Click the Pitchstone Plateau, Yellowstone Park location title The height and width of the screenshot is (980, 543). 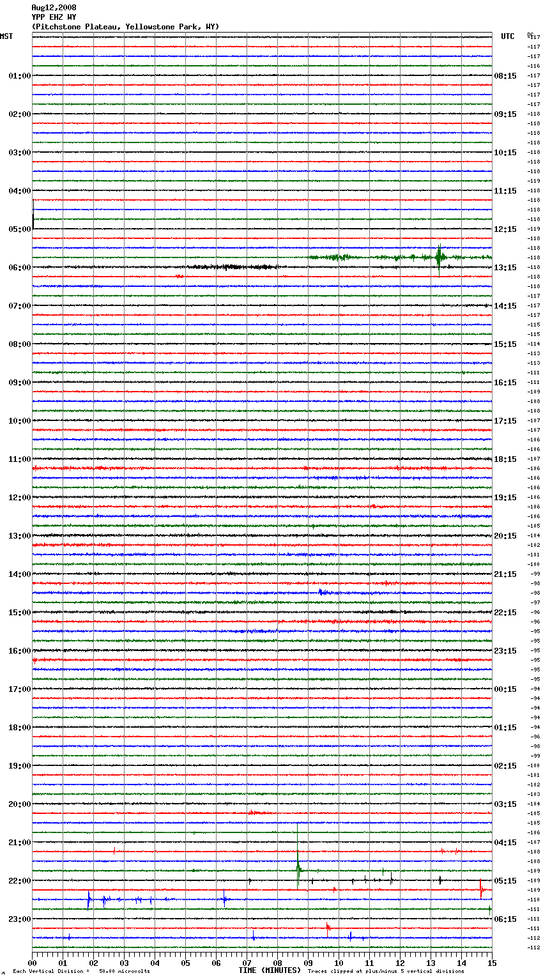[x=125, y=27]
